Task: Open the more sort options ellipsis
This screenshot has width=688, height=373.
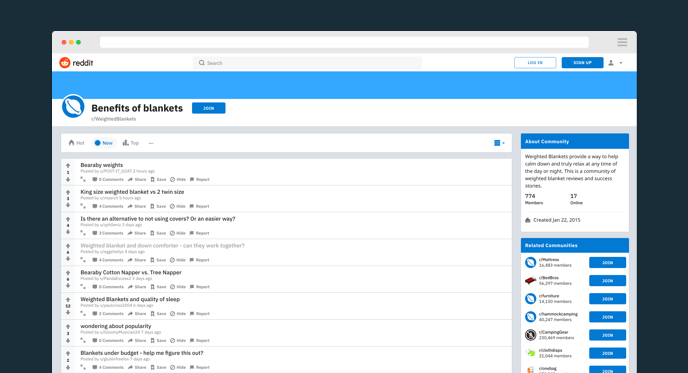Action: tap(151, 143)
